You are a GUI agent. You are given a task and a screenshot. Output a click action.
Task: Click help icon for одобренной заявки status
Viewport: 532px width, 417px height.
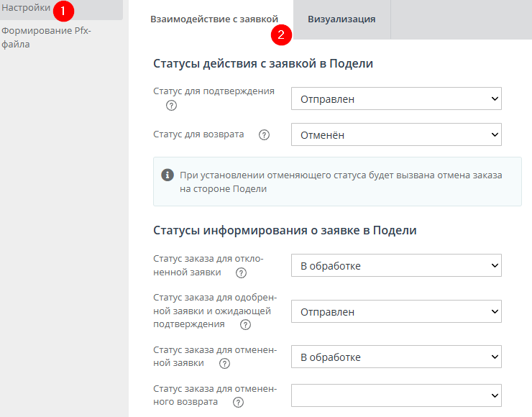(x=245, y=324)
